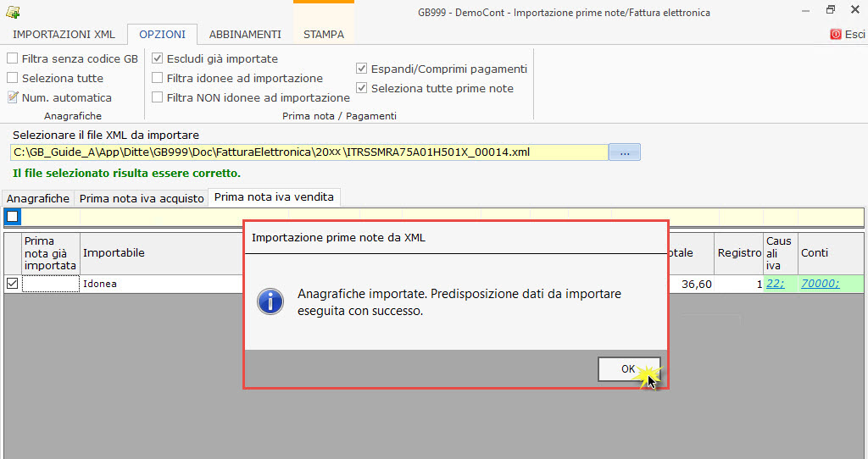This screenshot has width=868, height=459.
Task: Open the file browse button with three dots
Action: coord(625,152)
